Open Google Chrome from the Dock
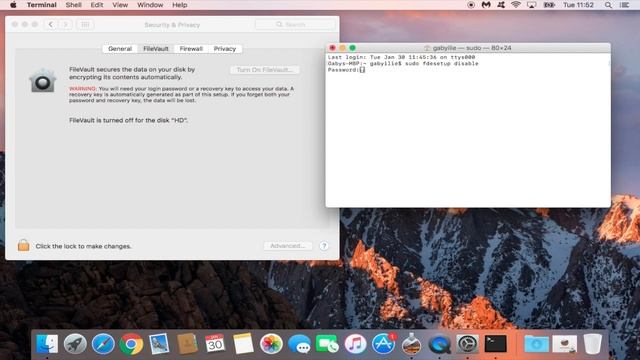This screenshot has width=640, height=360. 131,344
